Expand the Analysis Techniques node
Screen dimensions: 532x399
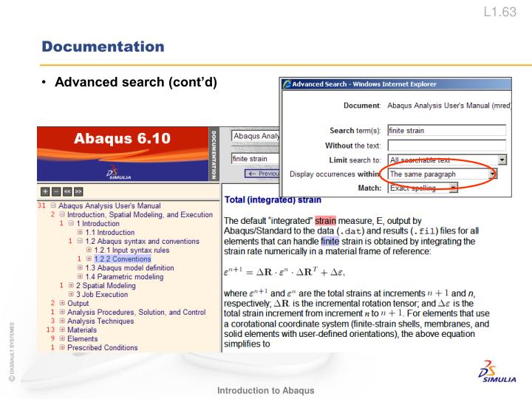point(62,321)
